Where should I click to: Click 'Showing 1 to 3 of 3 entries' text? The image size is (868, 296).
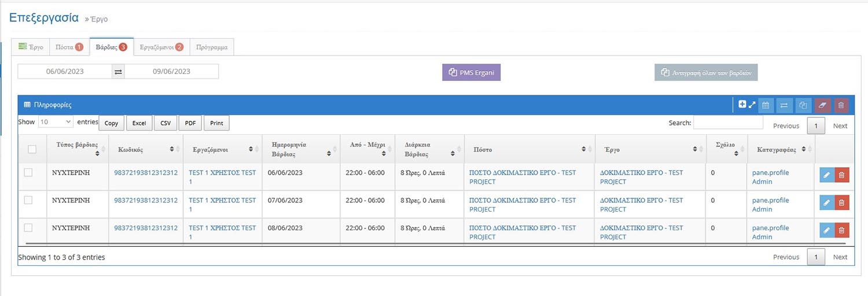pos(61,257)
